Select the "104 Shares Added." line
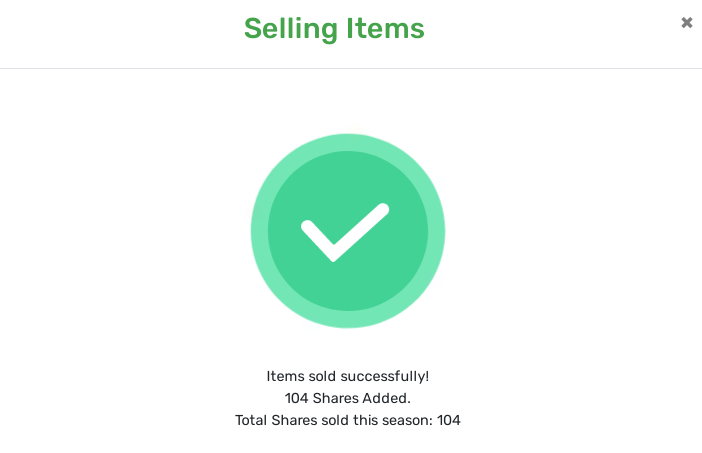This screenshot has height=453, width=702. pyautogui.click(x=348, y=398)
